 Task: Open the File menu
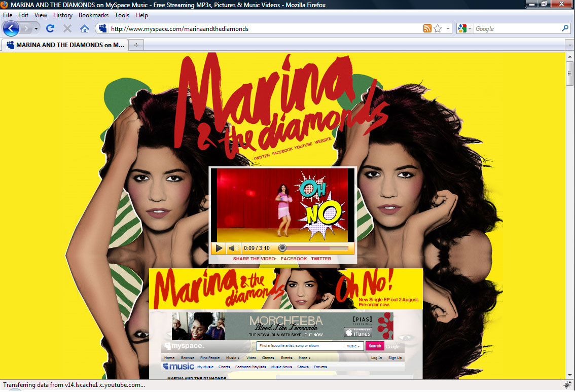pyautogui.click(x=7, y=15)
